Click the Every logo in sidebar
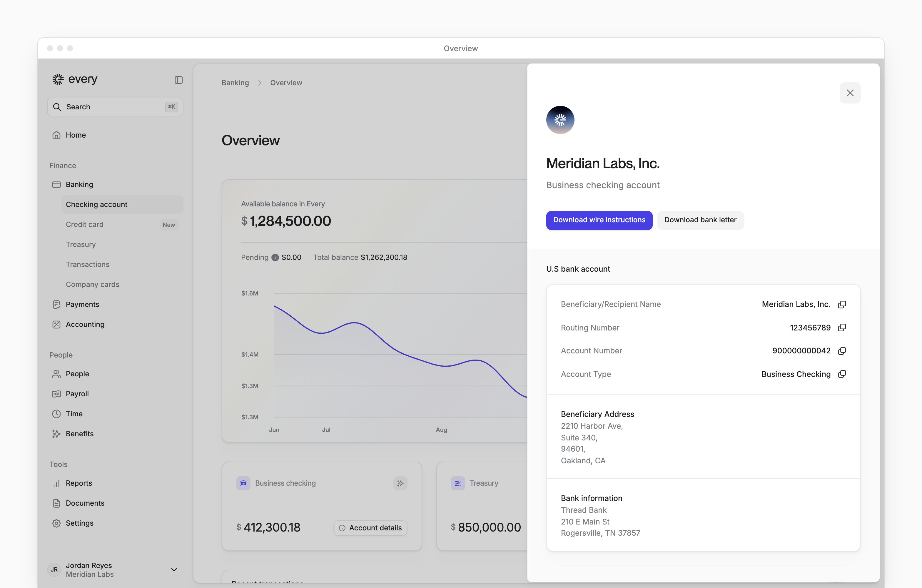Image resolution: width=922 pixels, height=588 pixels. 75,79
